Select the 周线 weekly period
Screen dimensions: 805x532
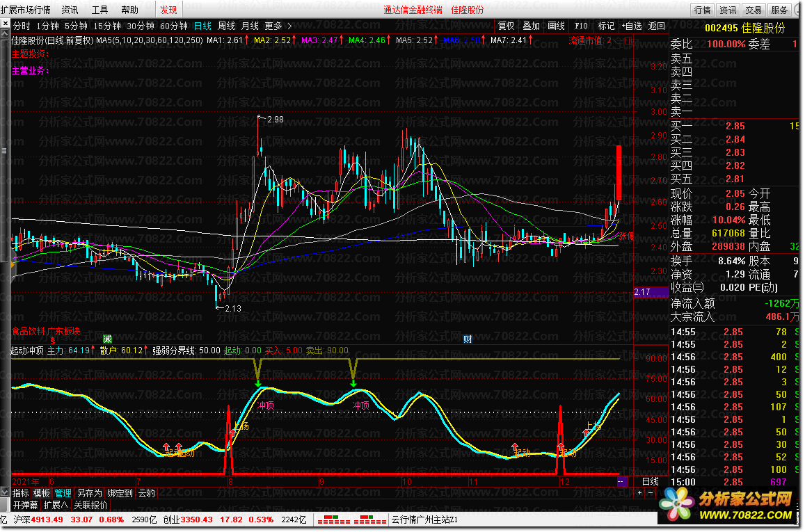pos(226,26)
